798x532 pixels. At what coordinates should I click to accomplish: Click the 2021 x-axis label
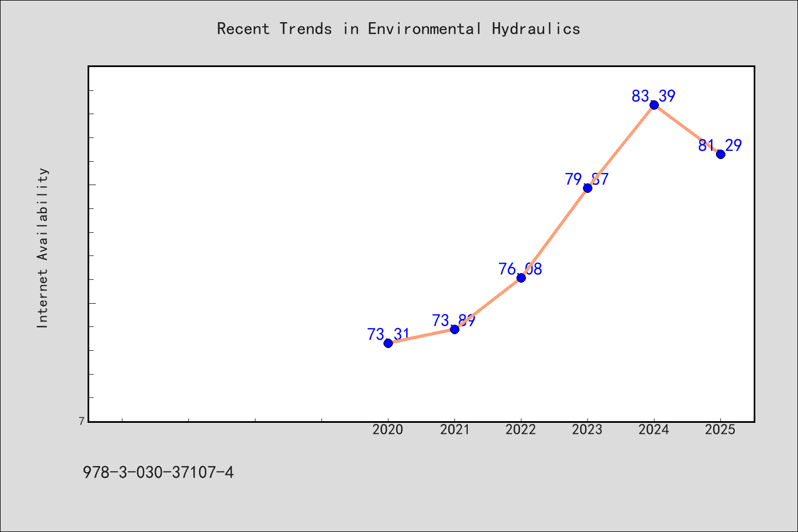pyautogui.click(x=454, y=429)
